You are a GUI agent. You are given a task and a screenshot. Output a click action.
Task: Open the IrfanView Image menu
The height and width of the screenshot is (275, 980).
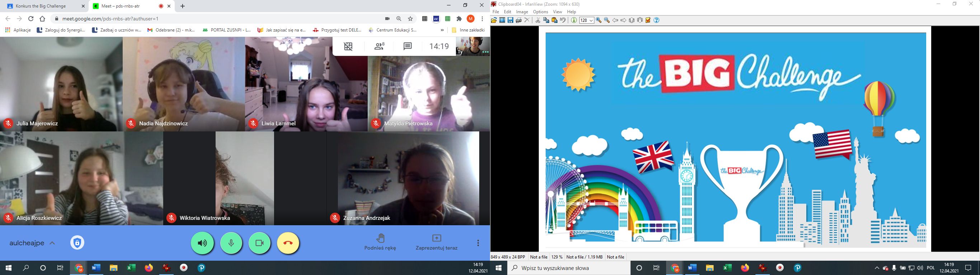tap(522, 12)
